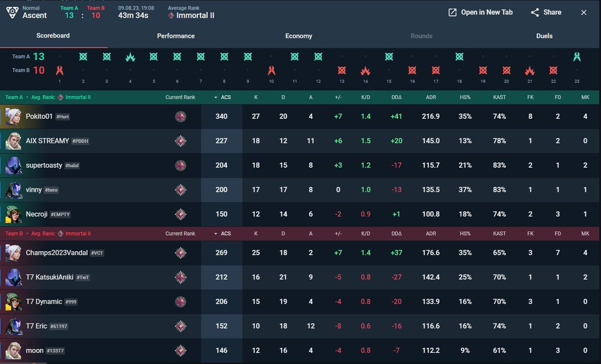Click AIX STREAMY's rank badge icon

pos(180,141)
